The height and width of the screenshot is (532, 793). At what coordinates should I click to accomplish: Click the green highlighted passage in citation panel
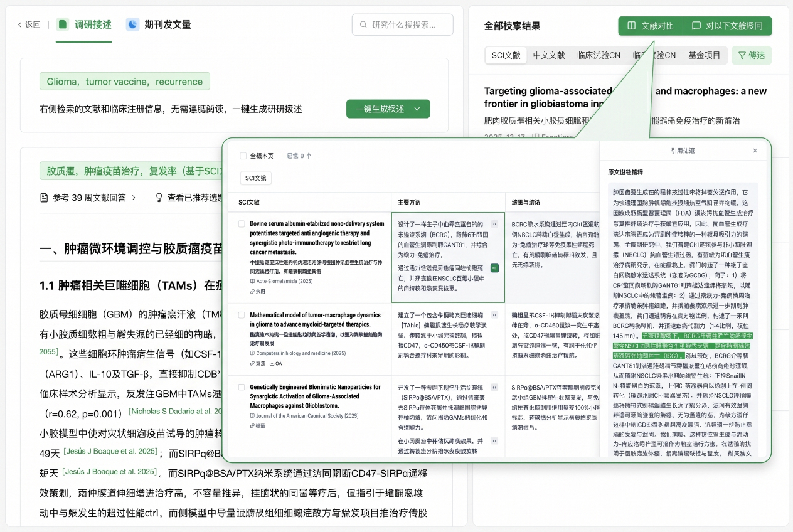pos(682,345)
